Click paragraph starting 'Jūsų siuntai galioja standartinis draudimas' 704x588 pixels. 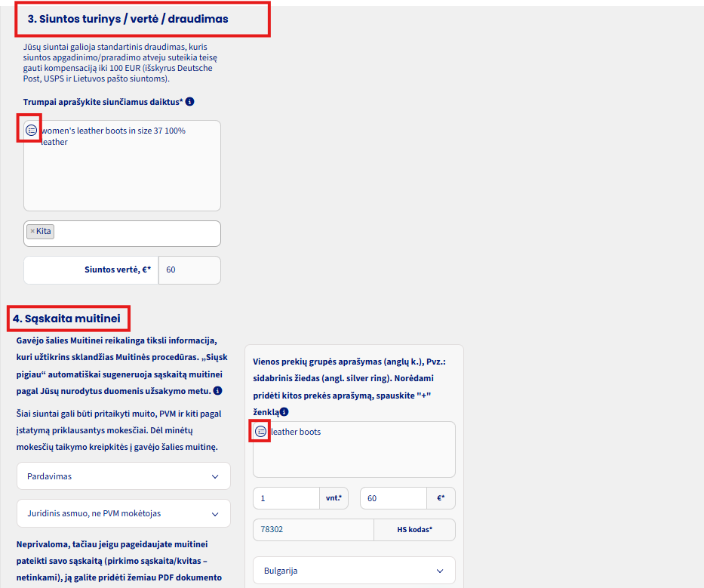tap(120, 63)
